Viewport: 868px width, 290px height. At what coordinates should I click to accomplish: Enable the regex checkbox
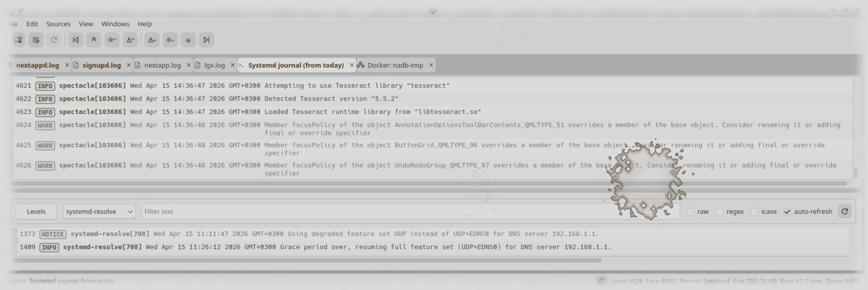tap(720, 212)
